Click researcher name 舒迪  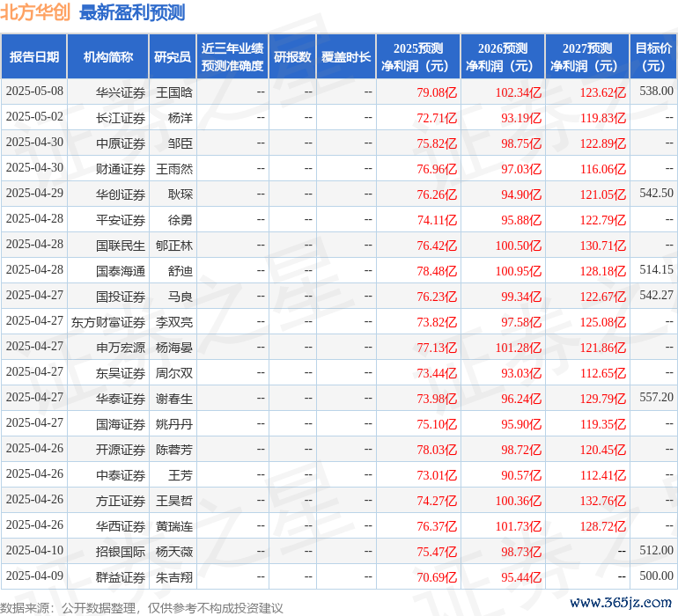[181, 271]
